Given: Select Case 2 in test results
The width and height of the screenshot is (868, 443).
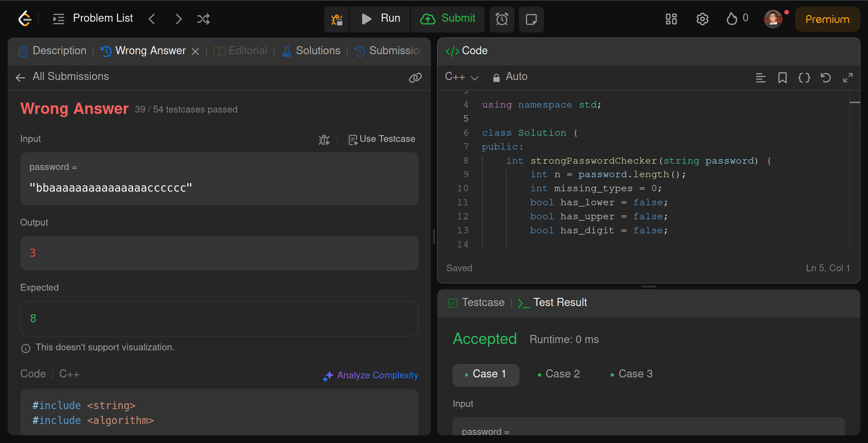Looking at the screenshot, I should coord(558,374).
